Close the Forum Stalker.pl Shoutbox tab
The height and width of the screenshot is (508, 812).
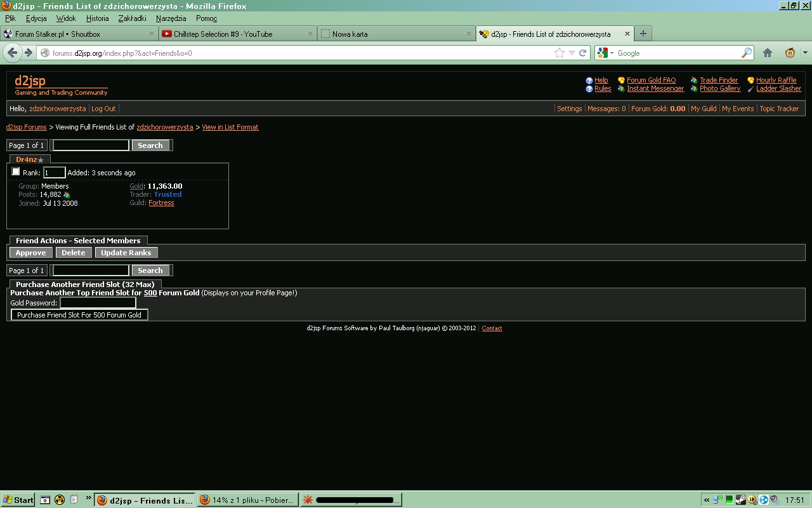click(152, 34)
